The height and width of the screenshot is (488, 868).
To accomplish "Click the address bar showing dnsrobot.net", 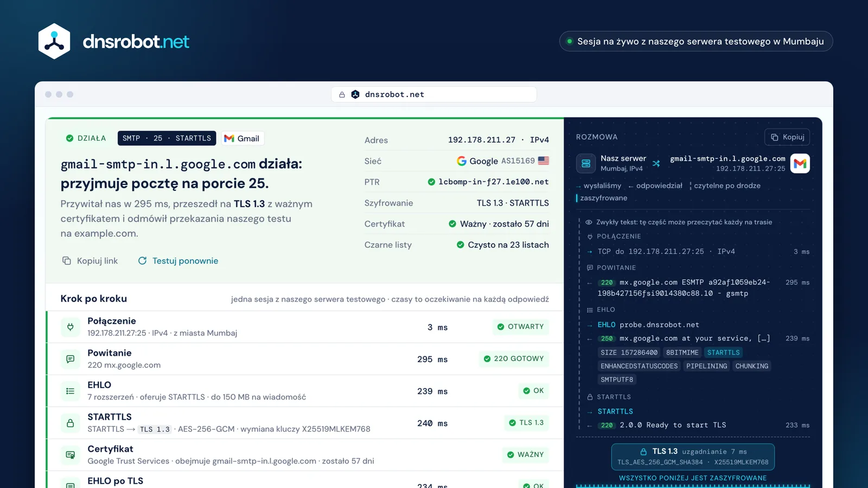I will pyautogui.click(x=434, y=94).
